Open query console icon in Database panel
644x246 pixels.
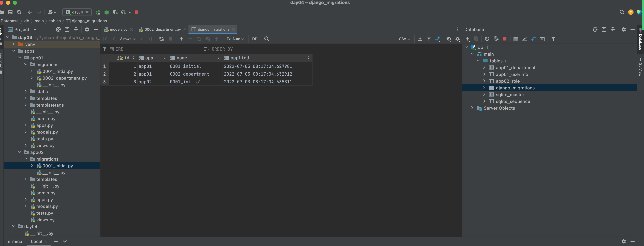click(542, 39)
